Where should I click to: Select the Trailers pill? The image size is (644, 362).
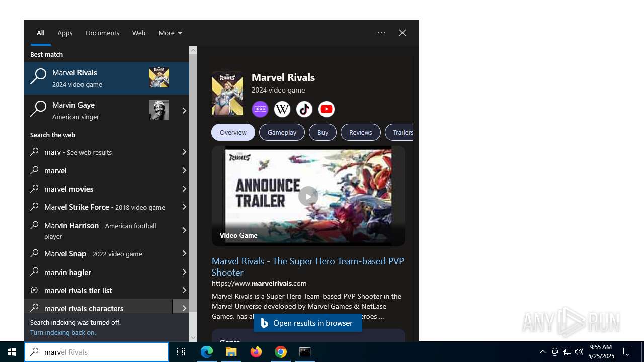[x=400, y=132]
